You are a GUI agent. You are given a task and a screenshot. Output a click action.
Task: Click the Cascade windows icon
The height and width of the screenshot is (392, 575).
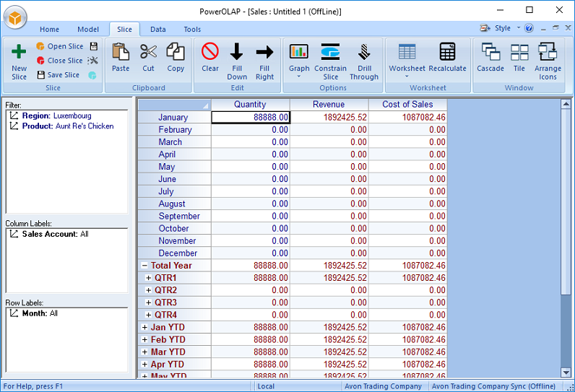click(x=490, y=52)
